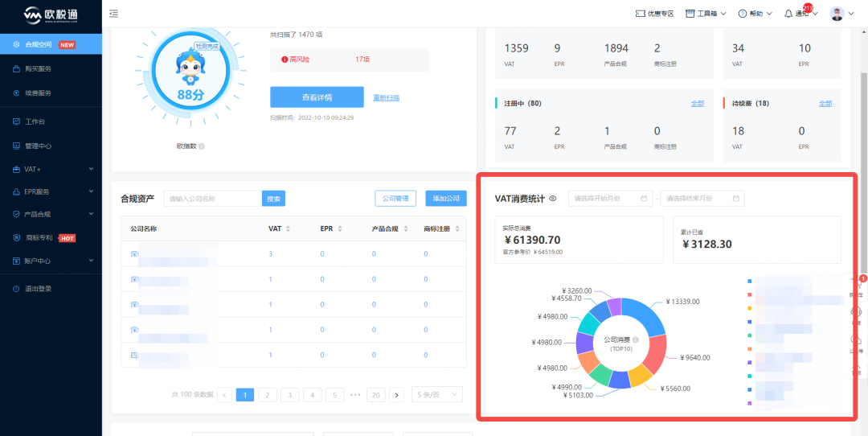Toggle the eye icon next to VAT消费统计
Image resolution: width=868 pixels, height=436 pixels.
click(553, 198)
